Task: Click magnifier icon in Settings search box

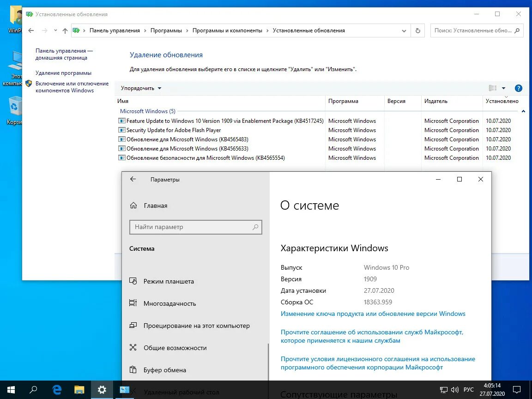Action: pyautogui.click(x=255, y=227)
